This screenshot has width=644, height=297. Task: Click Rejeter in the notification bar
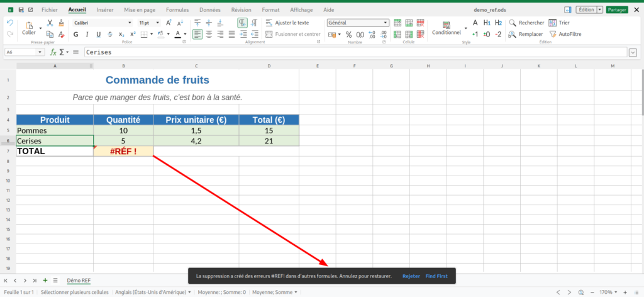tap(411, 276)
